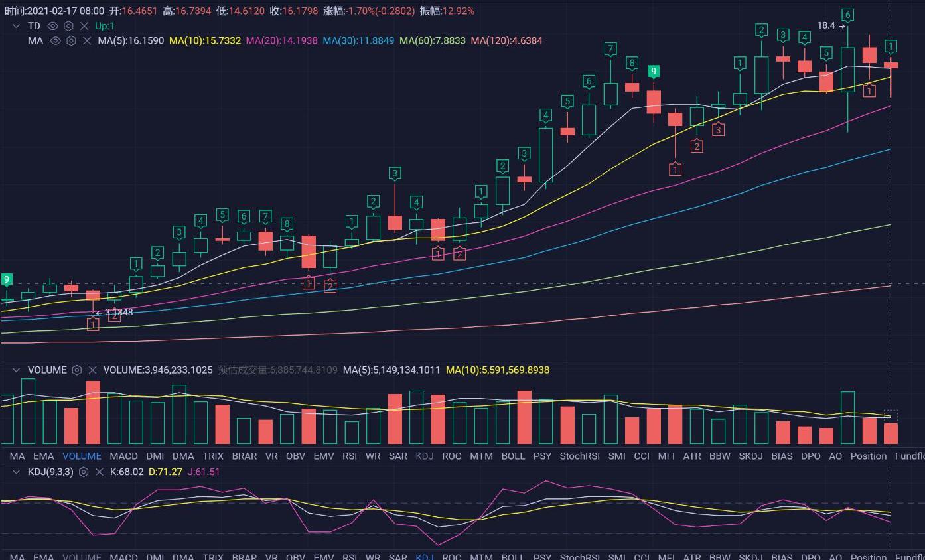Open KDJ(9,3,3) settings icon

pyautogui.click(x=84, y=472)
